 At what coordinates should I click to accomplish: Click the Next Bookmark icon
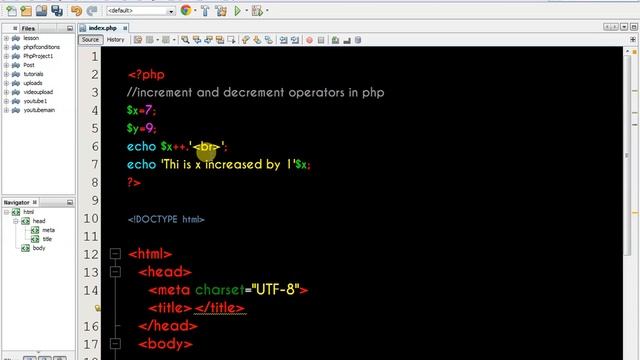click(257, 40)
